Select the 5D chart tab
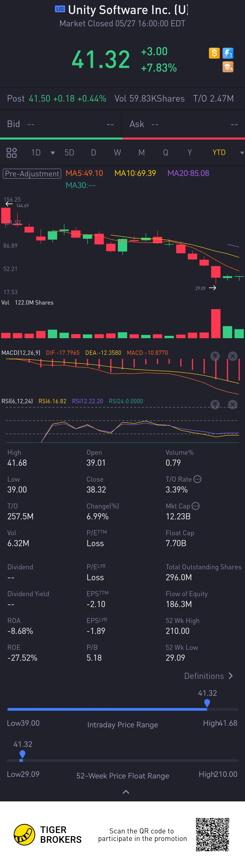 [x=69, y=153]
